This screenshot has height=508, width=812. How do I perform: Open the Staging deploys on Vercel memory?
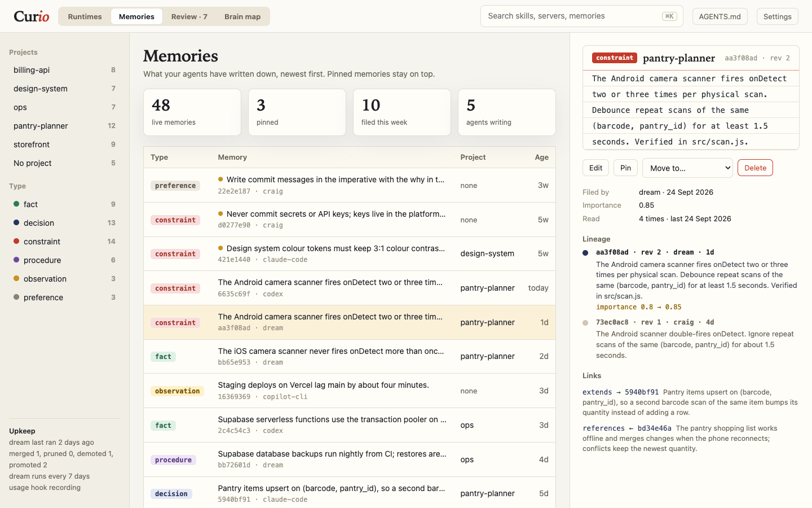(350, 391)
